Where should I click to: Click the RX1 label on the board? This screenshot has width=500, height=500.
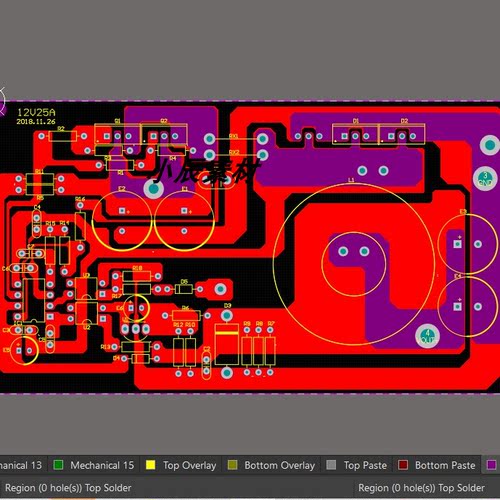click(x=234, y=136)
